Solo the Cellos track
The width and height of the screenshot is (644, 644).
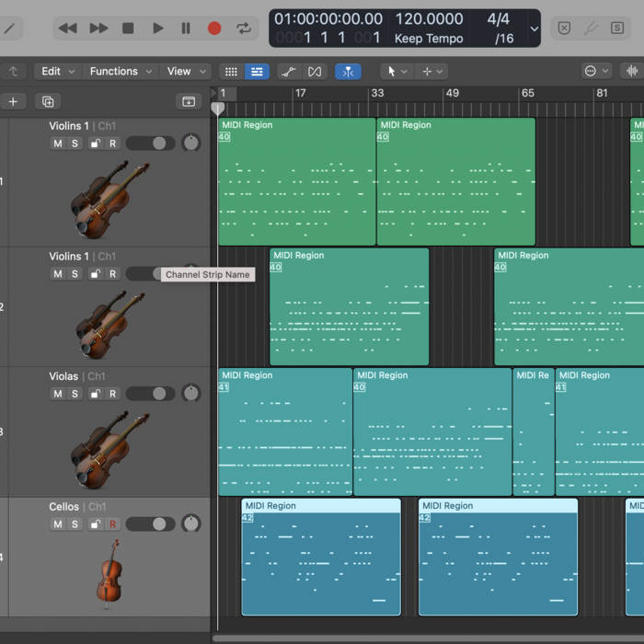[75, 524]
